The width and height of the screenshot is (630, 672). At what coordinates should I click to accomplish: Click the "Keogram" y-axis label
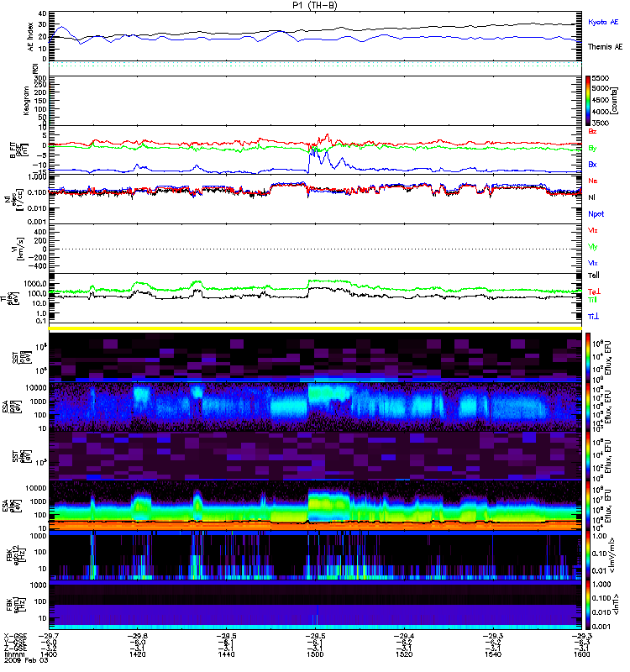tap(27, 100)
